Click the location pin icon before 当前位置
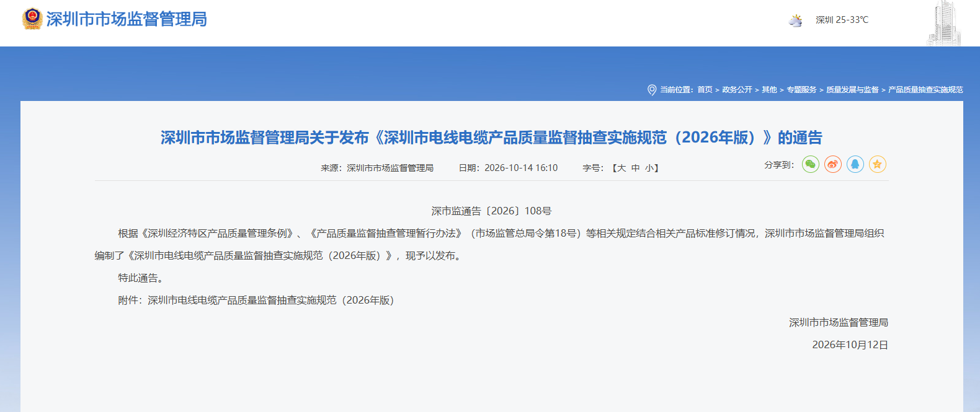This screenshot has height=412, width=980. coord(652,90)
